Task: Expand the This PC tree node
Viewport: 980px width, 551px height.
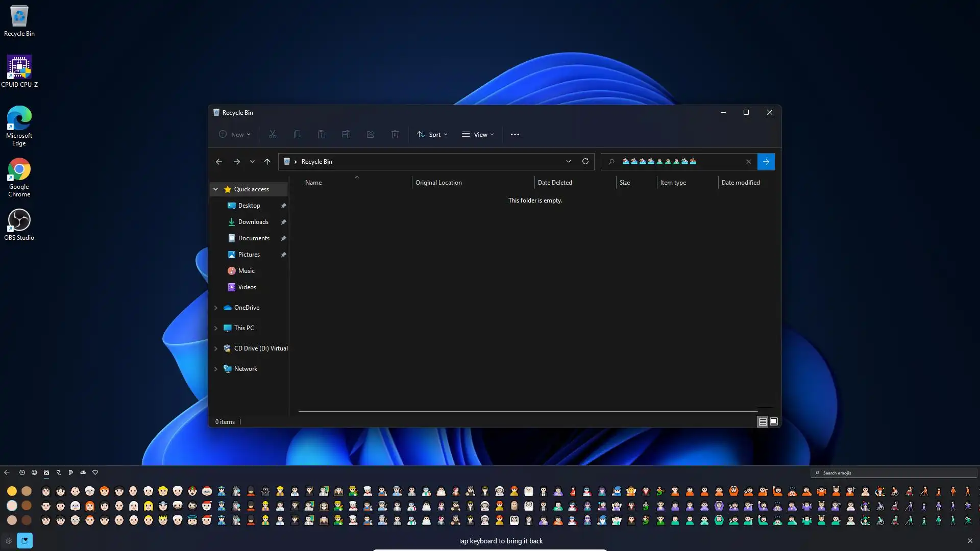Action: (x=215, y=328)
